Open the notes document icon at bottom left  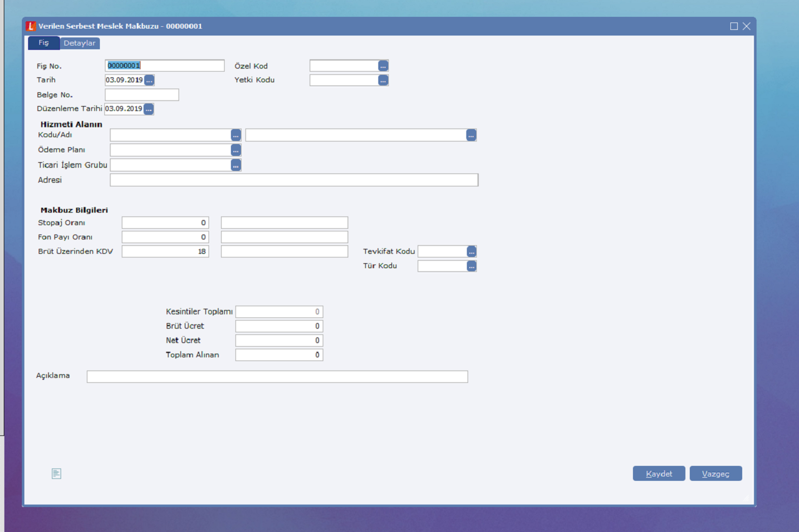[56, 474]
